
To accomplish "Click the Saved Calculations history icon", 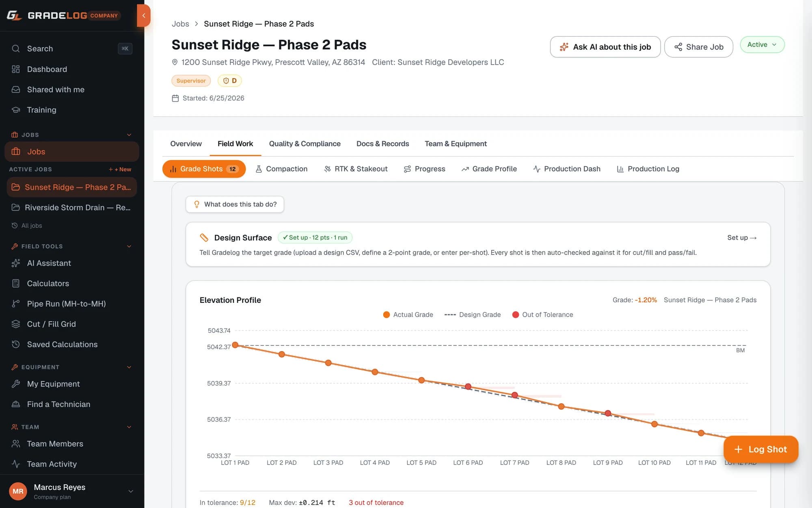I will click(16, 344).
